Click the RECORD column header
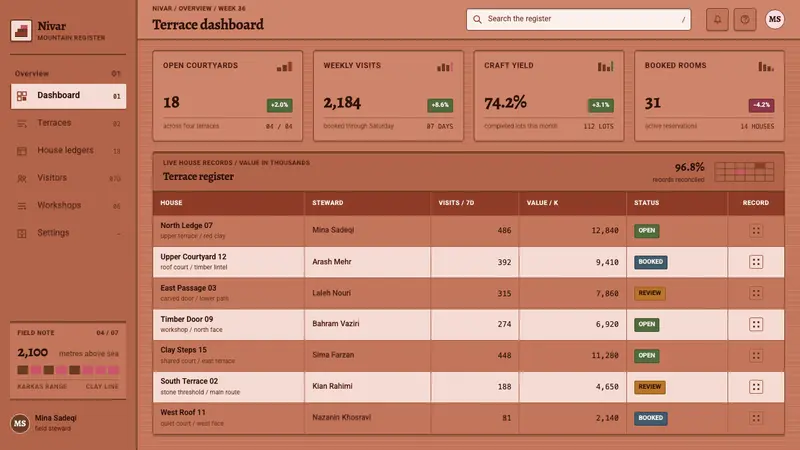This screenshot has height=450, width=800. pyautogui.click(x=756, y=203)
